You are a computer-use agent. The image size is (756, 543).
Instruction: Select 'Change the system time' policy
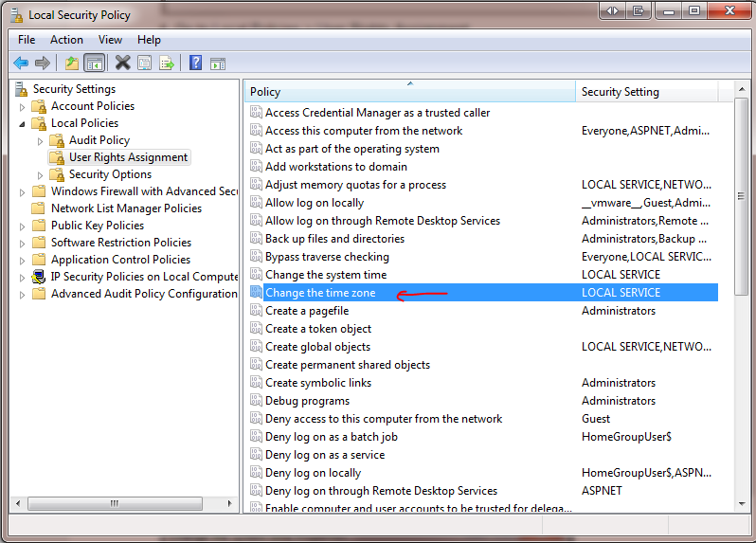326,275
